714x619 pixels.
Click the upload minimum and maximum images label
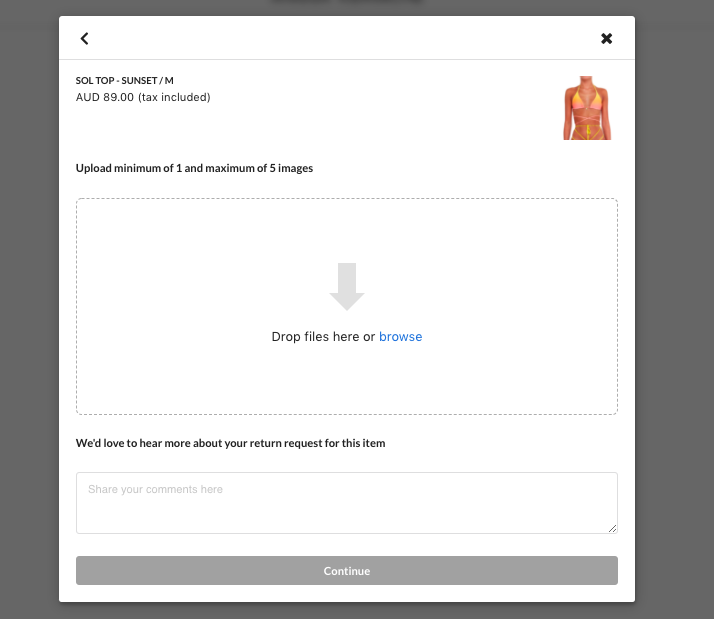click(x=194, y=169)
